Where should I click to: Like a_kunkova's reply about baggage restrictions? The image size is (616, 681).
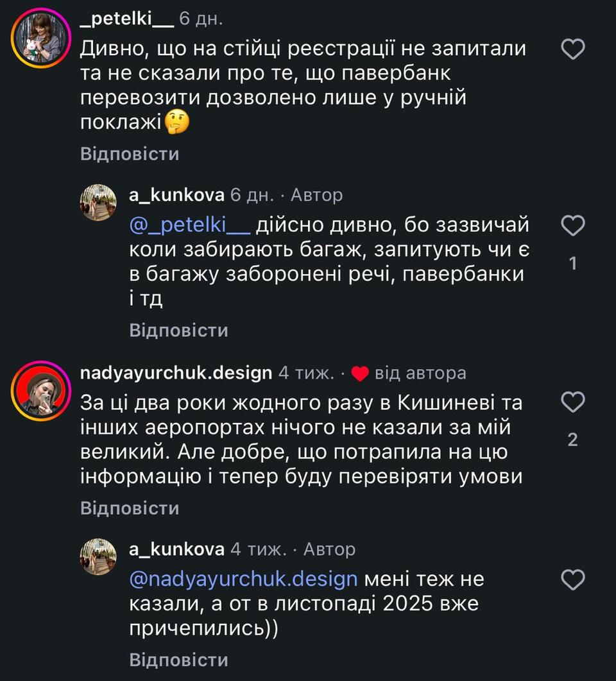572,225
